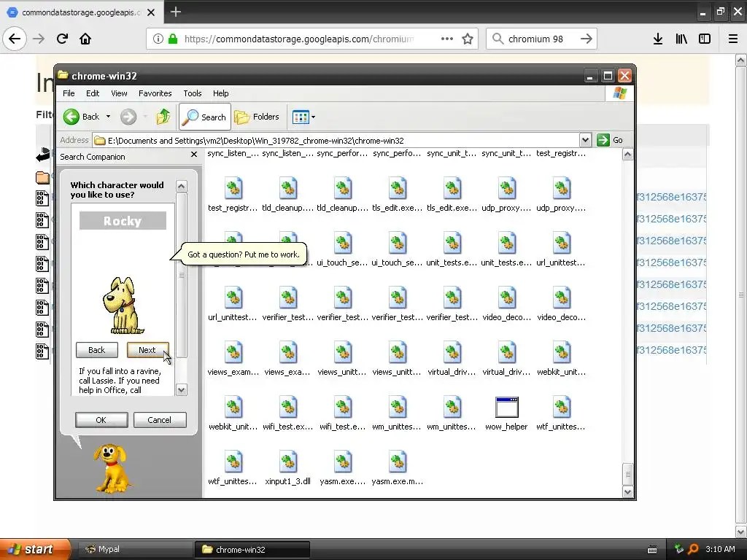
Task: Open browser Downloads arrow icon
Action: pyautogui.click(x=658, y=39)
